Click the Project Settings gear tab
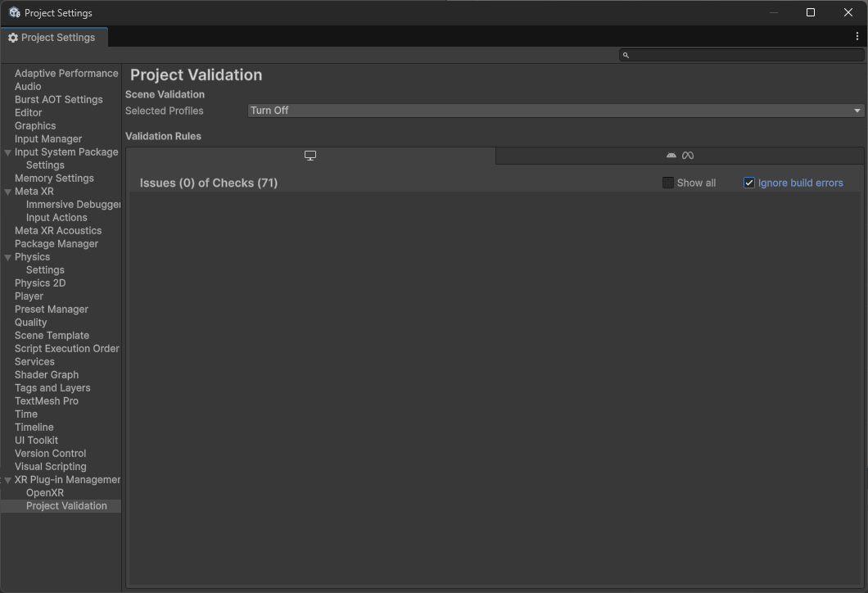The height and width of the screenshot is (593, 868). 54,38
